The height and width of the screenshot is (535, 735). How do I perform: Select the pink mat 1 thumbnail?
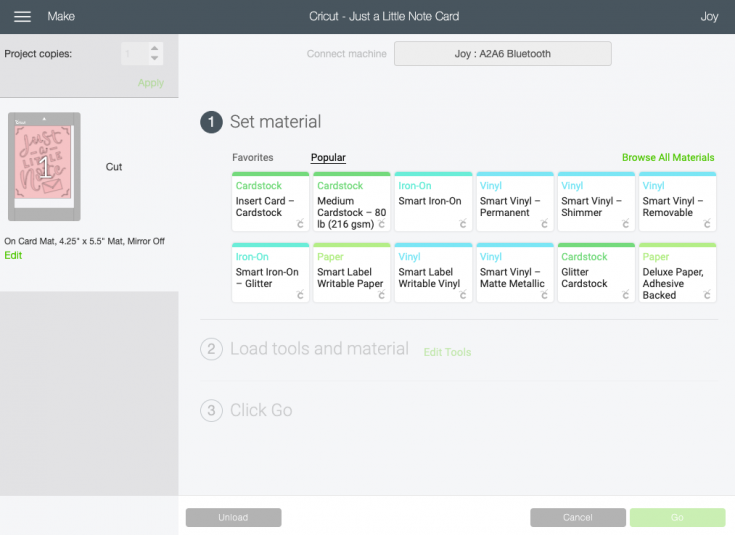pyautogui.click(x=44, y=166)
